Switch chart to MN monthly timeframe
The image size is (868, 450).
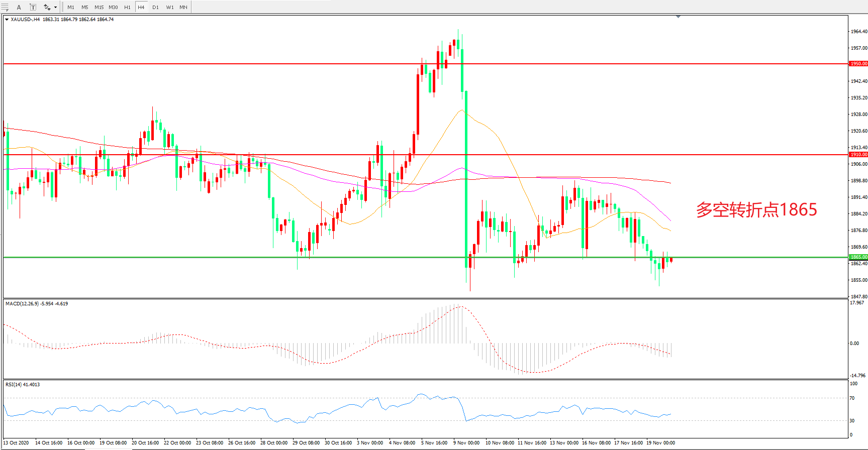pyautogui.click(x=183, y=7)
